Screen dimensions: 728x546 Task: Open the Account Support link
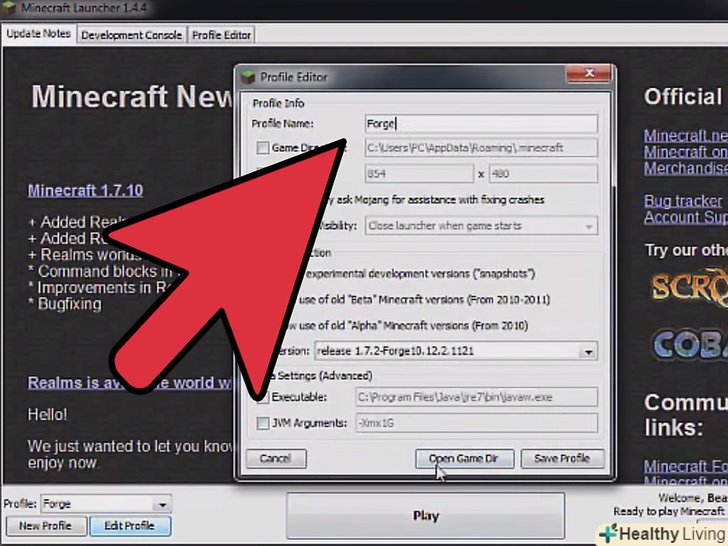[686, 217]
